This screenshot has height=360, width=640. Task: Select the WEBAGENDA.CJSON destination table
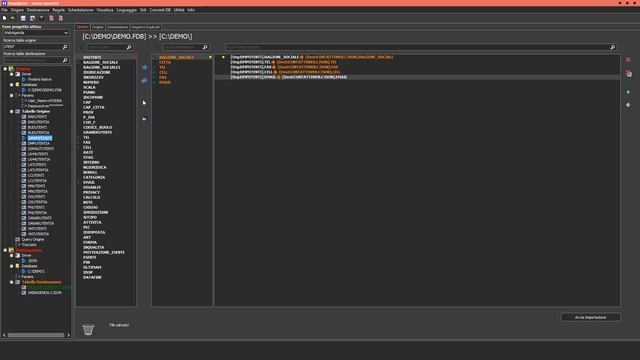[45, 293]
